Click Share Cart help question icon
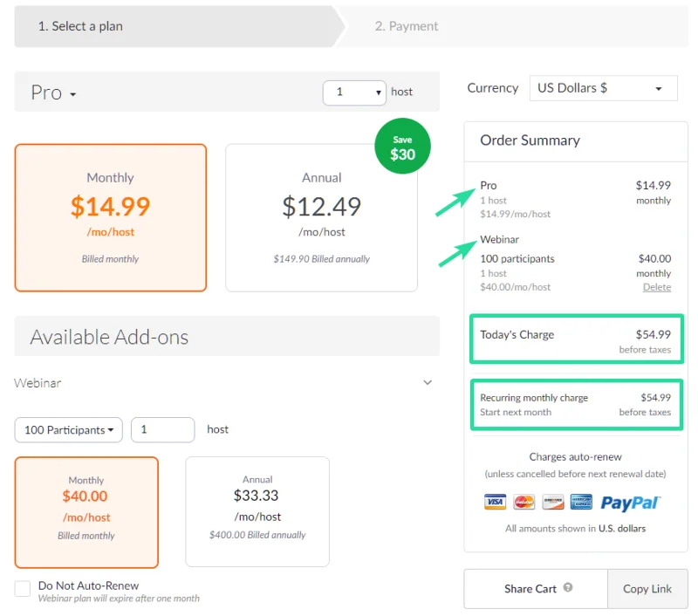The image size is (698, 616). tap(568, 588)
